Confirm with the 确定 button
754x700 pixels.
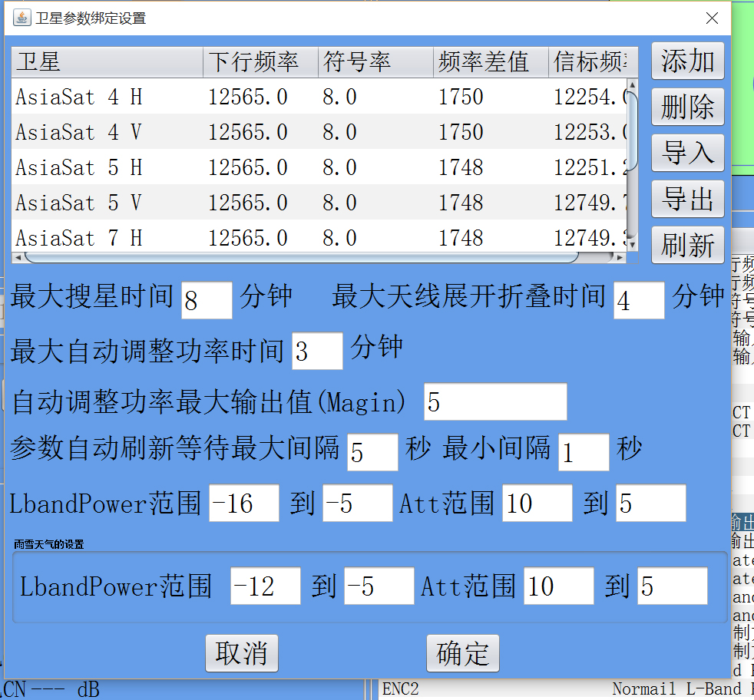click(x=462, y=653)
